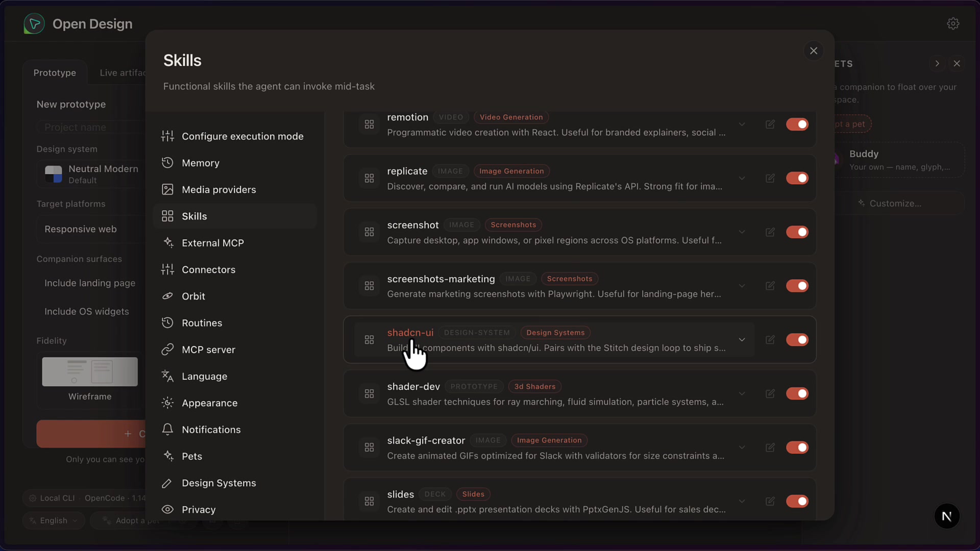Open the Memory settings section
980x551 pixels.
[x=235, y=163]
